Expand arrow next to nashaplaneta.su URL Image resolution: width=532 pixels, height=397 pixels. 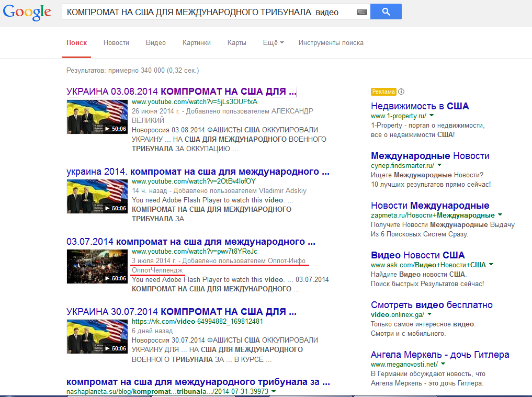coord(274,391)
